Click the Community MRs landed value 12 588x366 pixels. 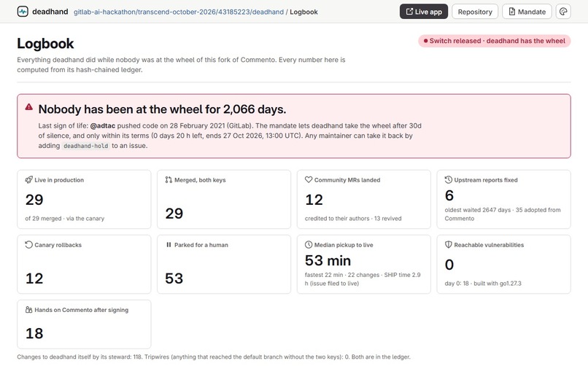pyautogui.click(x=314, y=200)
